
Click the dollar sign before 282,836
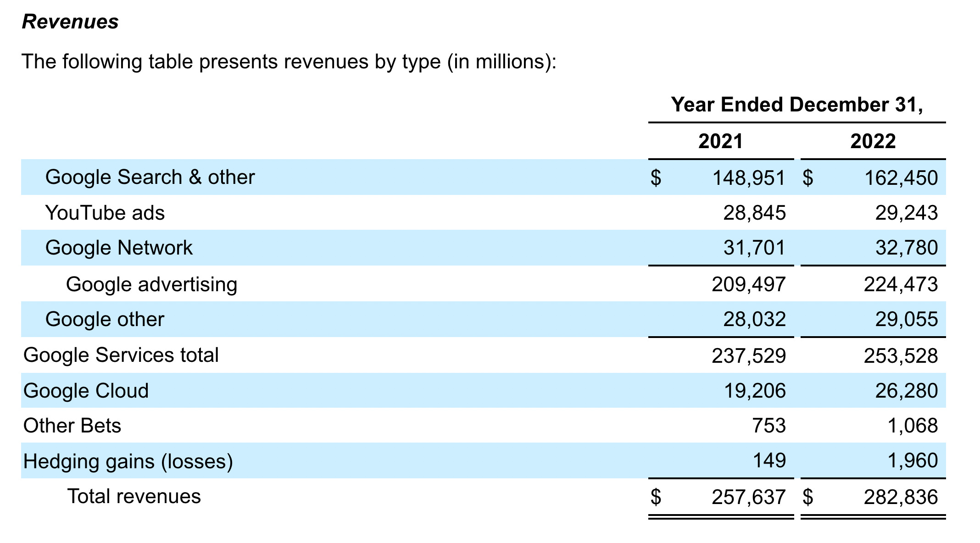[808, 497]
